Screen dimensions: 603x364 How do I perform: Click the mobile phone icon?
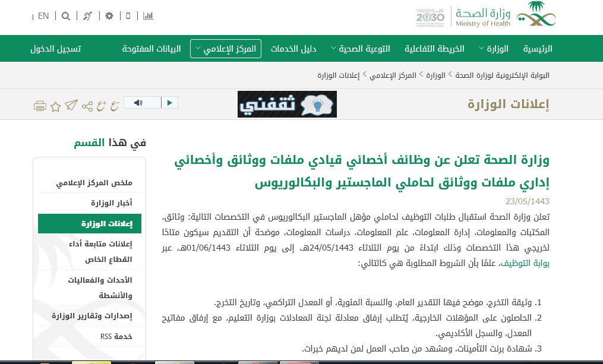click(128, 16)
